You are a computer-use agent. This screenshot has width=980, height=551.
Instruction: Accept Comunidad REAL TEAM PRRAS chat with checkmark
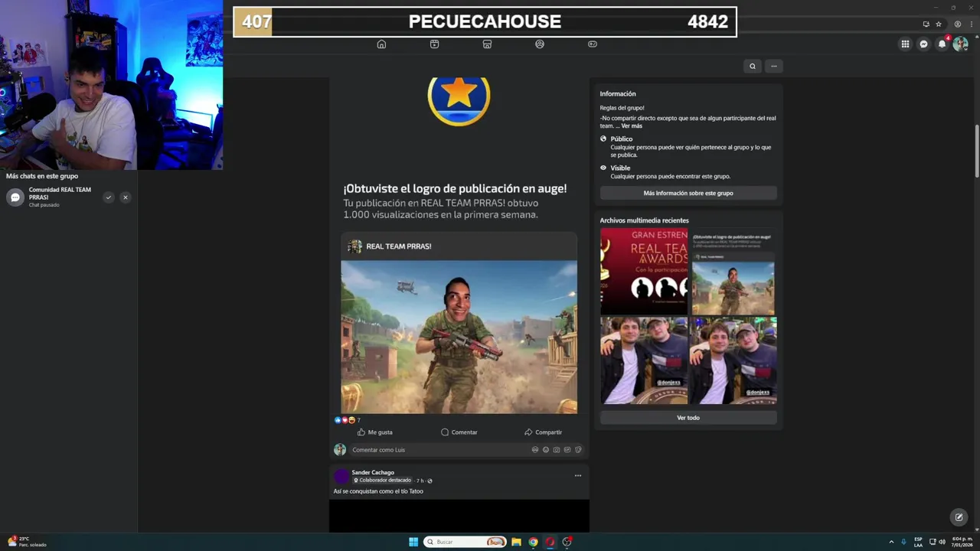pyautogui.click(x=109, y=197)
